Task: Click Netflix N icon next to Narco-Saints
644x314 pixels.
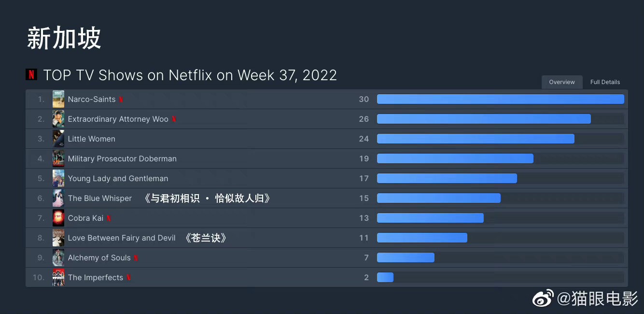Action: tap(121, 99)
